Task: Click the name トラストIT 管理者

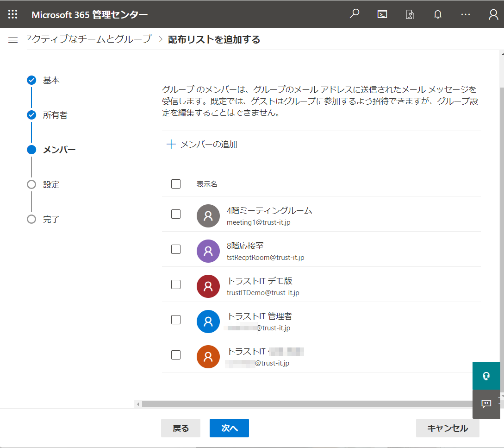Action: (x=260, y=316)
